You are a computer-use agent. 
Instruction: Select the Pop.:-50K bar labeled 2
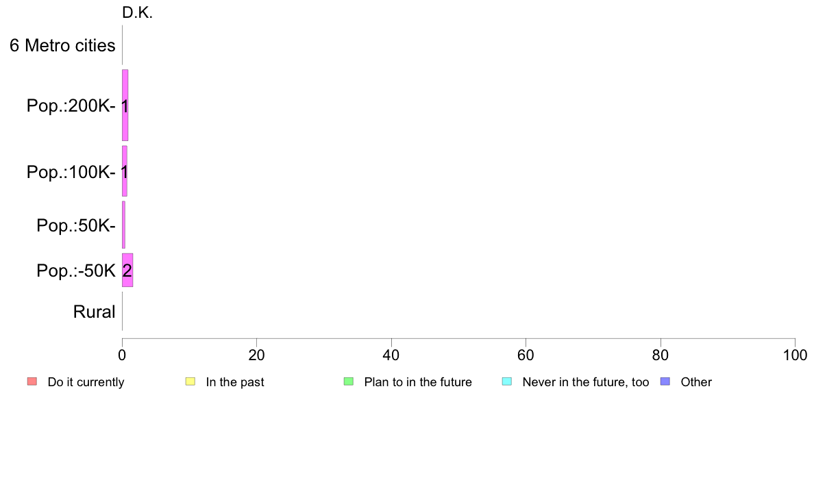point(127,270)
